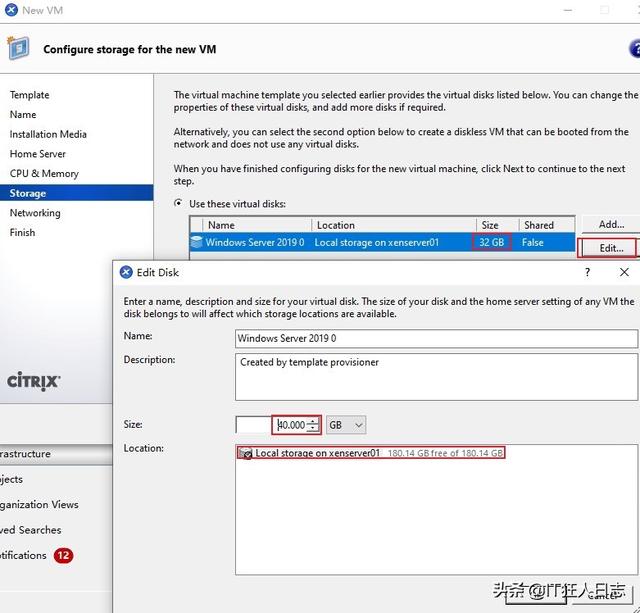Open the Organization Views panel
Image resolution: width=640 pixels, height=613 pixels.
[39, 504]
